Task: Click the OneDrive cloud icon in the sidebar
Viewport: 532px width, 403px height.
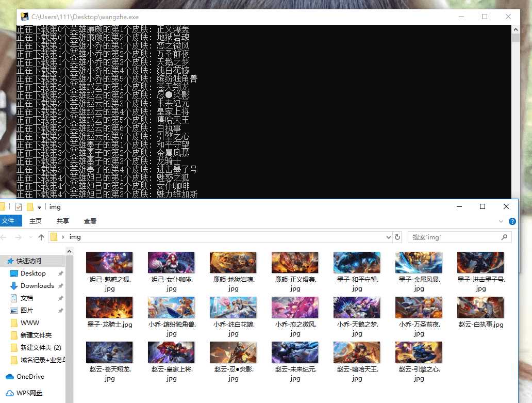Action: click(10, 377)
